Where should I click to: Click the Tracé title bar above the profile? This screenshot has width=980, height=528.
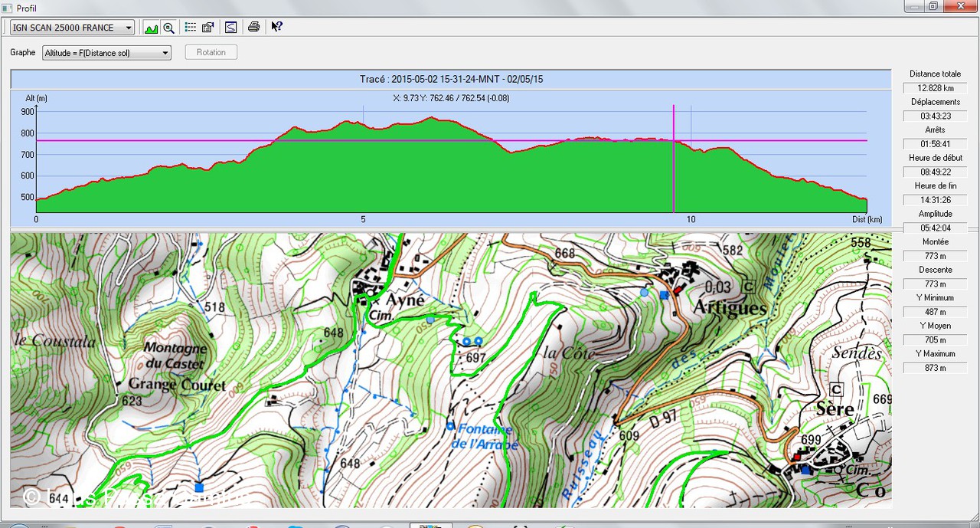point(451,79)
